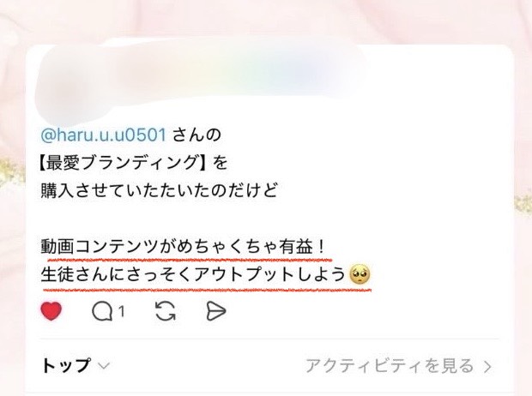Screen dimensions: 532x396
Task: Click the right arrow after アクティビティを見る
Action: point(487,366)
